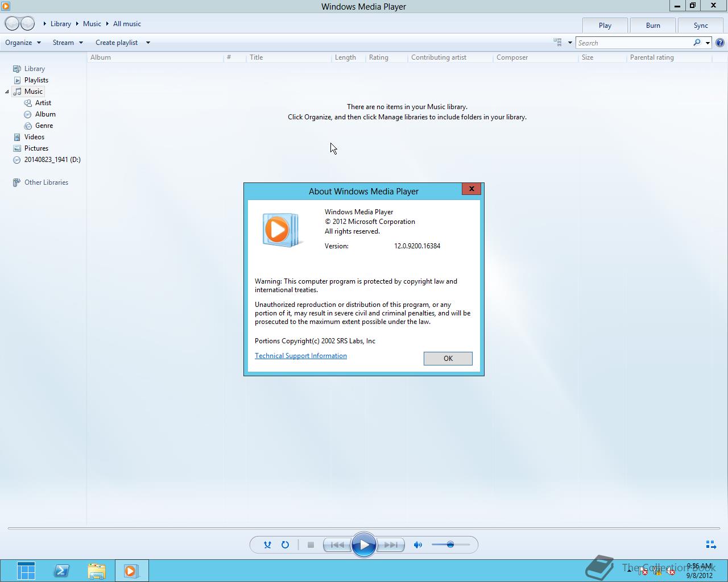
Task: Click the Stop button
Action: click(x=311, y=544)
